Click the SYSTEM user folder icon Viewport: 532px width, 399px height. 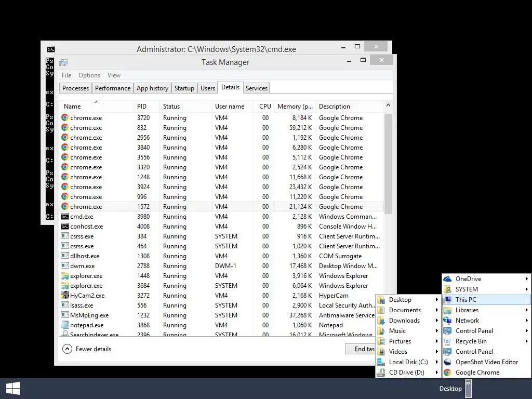447,289
